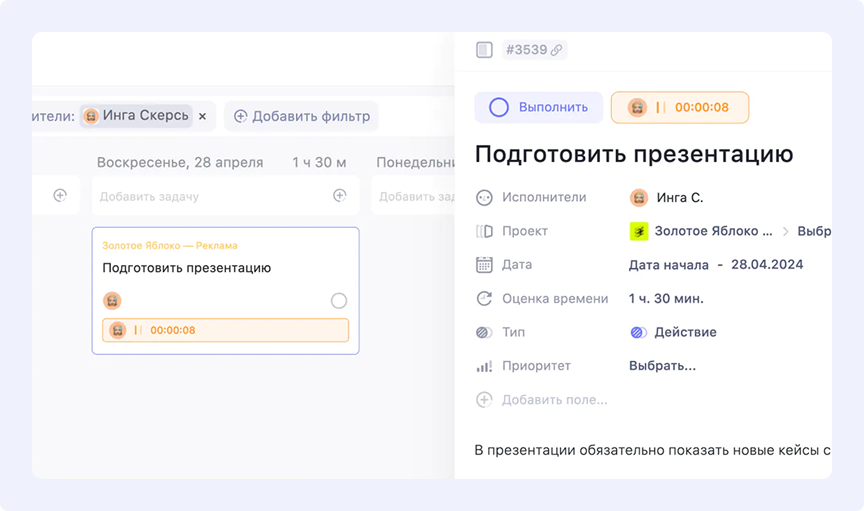Image resolution: width=864 pixels, height=511 pixels.
Task: Click the plus icon beside Добавить поле
Action: (x=484, y=400)
